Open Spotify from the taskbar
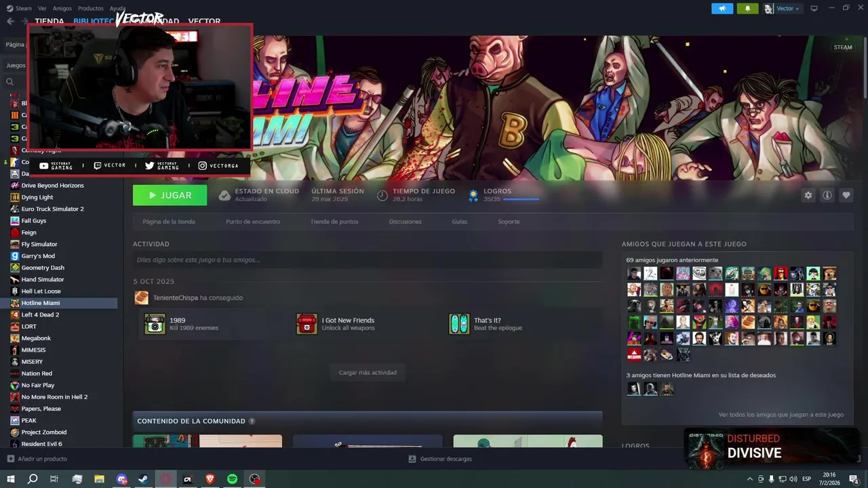 [x=232, y=479]
